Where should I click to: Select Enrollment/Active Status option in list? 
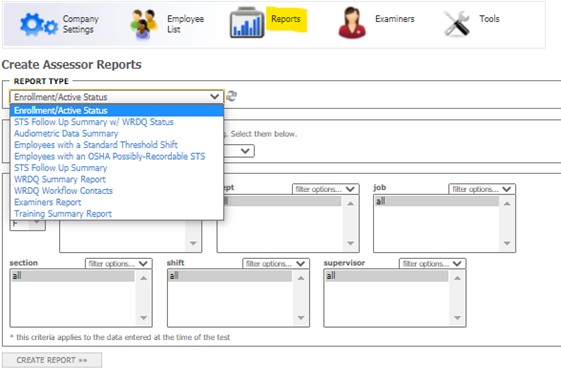pyautogui.click(x=117, y=111)
